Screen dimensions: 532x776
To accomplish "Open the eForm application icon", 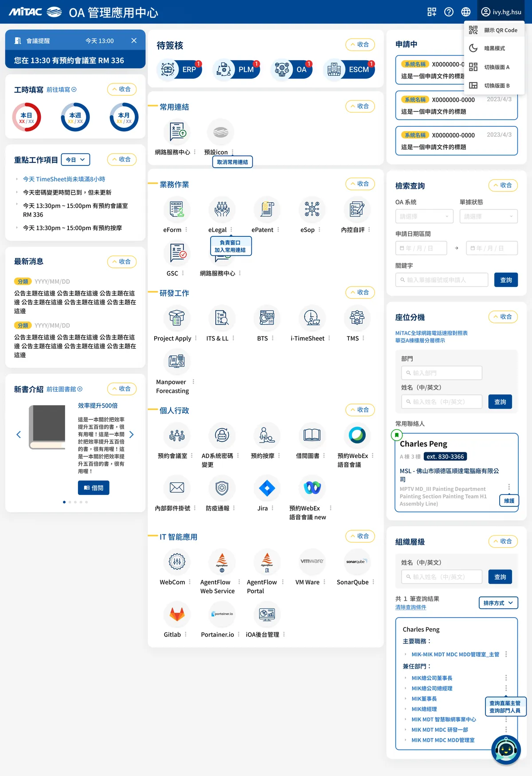I will pos(177,210).
